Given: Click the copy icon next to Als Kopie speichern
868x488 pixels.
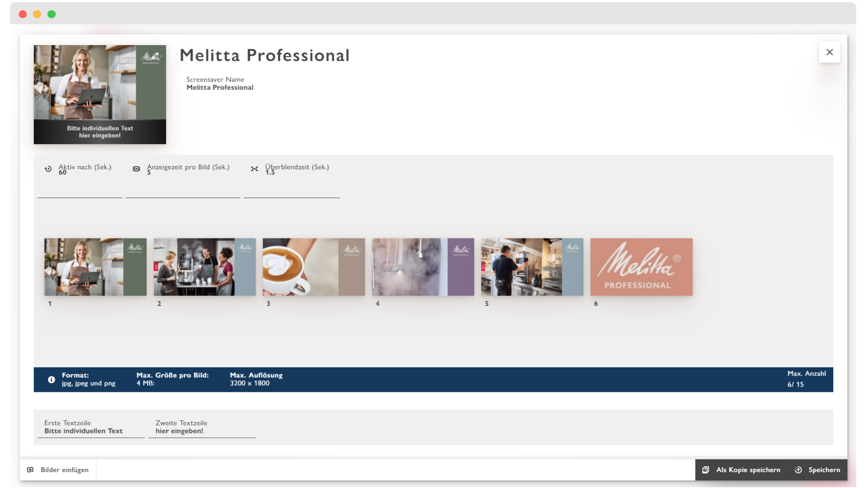Looking at the screenshot, I should coord(706,470).
